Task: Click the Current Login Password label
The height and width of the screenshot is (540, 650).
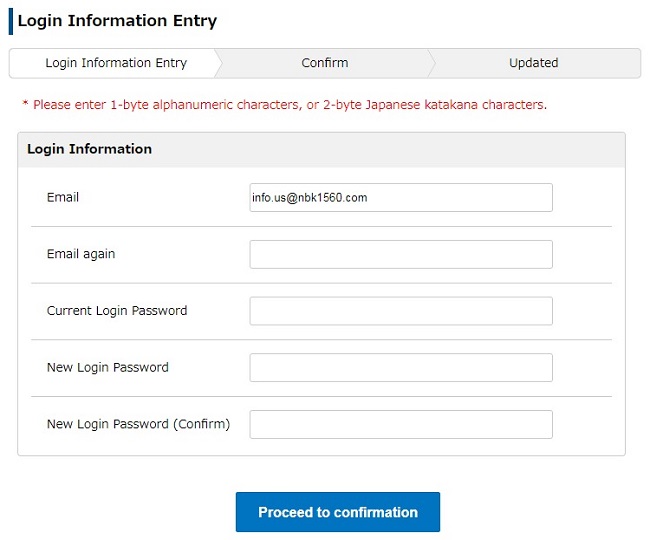Action: pyautogui.click(x=117, y=311)
